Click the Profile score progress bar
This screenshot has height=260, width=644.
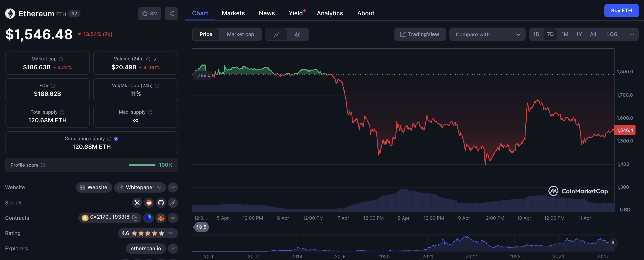click(x=142, y=165)
